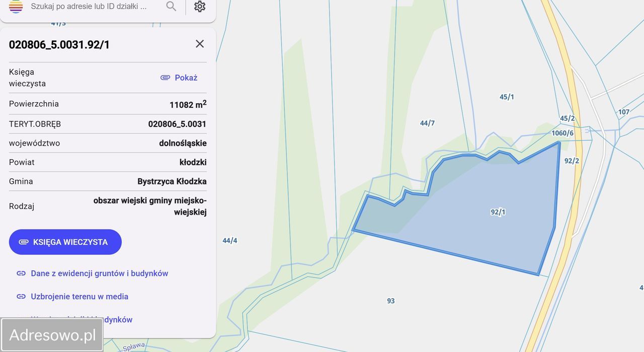This screenshot has width=644, height=352.
Task: Open the Pokaż link for Księga wieczysta
Action: (186, 78)
